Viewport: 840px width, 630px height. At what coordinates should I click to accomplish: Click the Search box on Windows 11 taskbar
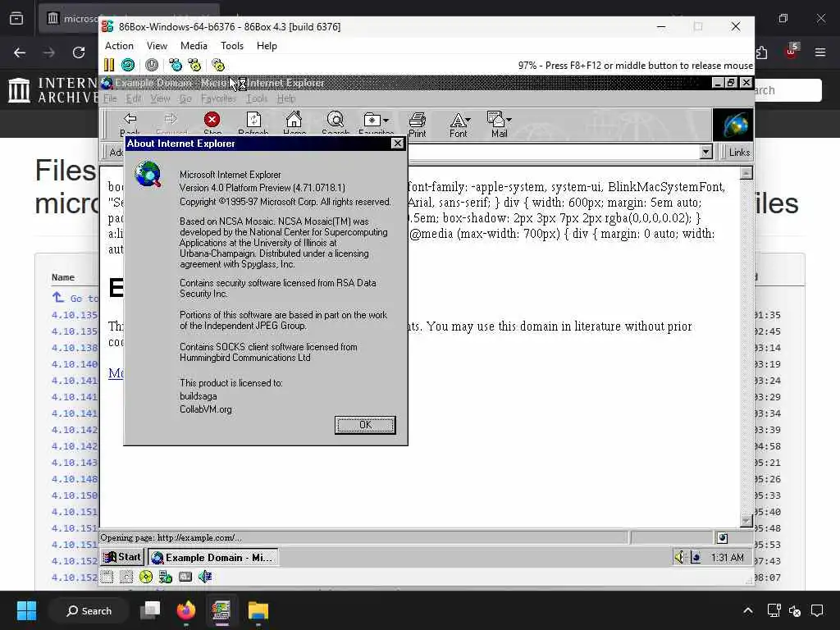[x=89, y=610]
